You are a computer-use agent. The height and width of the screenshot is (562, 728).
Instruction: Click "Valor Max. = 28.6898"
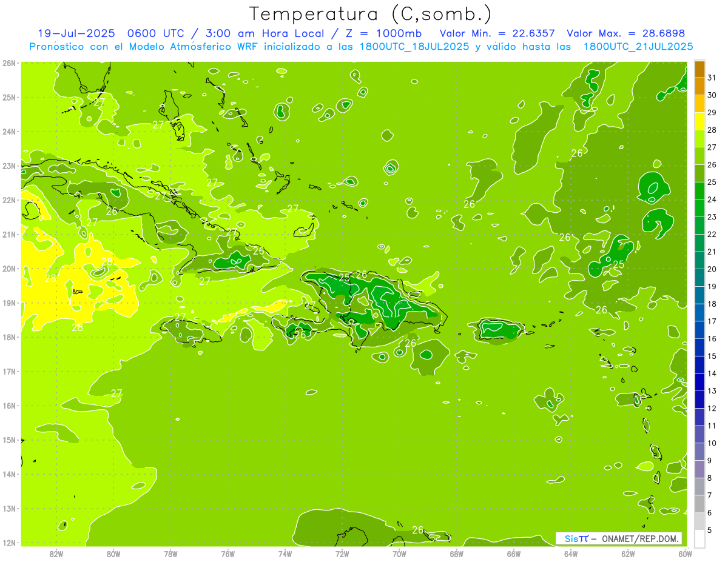tap(625, 34)
